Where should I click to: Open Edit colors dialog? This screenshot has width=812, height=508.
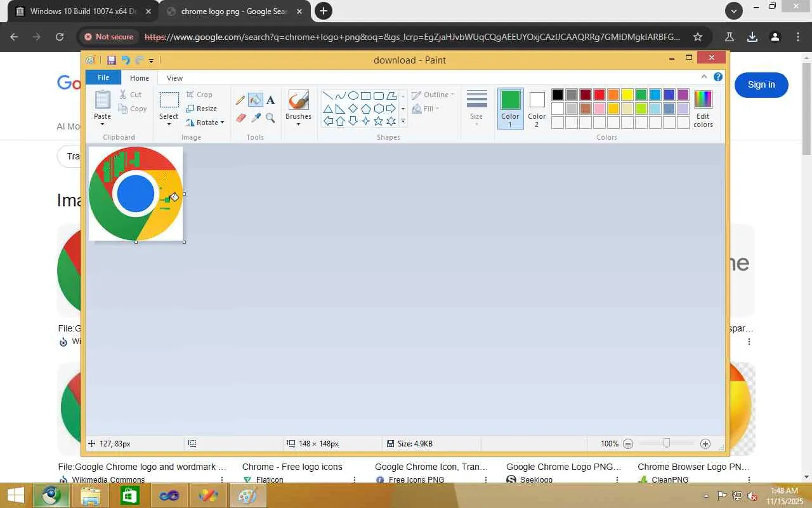[x=703, y=109]
